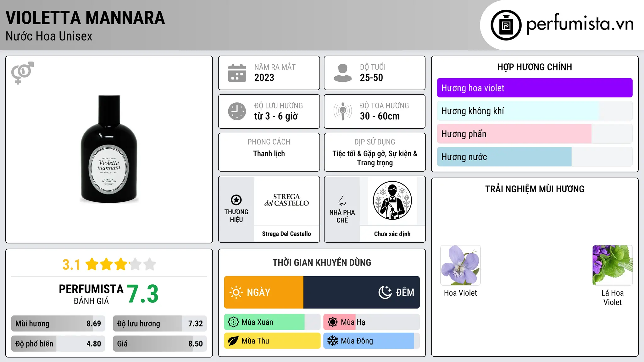Click the PERFUMISTA ĐÁNH GIÁ label

point(91,294)
